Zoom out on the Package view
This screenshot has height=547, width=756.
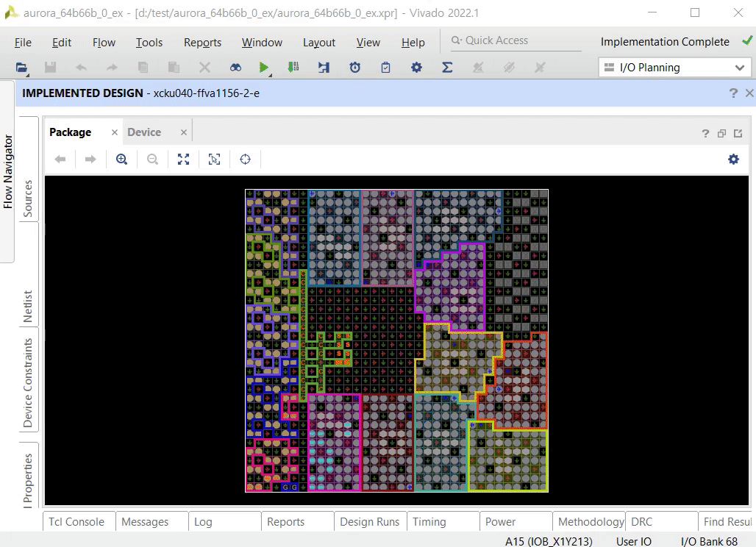click(152, 159)
